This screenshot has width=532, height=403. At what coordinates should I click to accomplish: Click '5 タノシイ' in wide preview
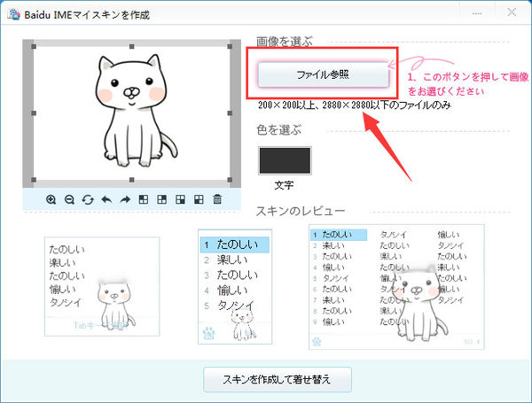coord(331,278)
